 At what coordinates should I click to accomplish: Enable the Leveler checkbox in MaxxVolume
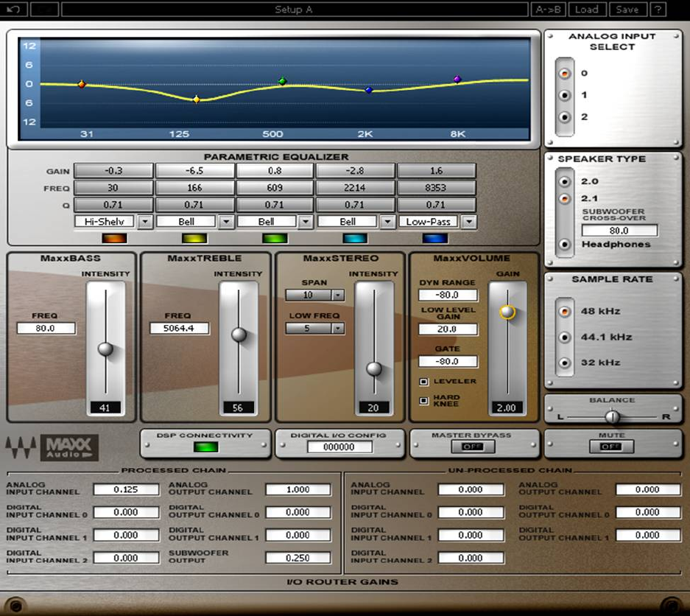424,382
